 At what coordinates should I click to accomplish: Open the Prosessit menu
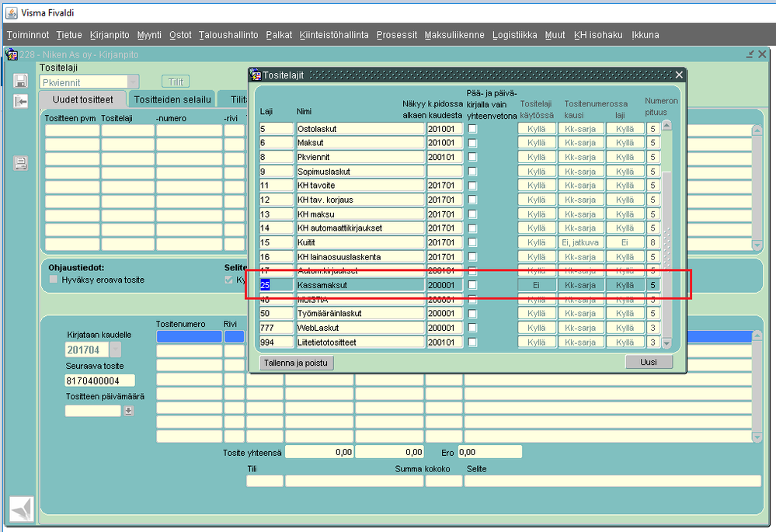[x=396, y=35]
